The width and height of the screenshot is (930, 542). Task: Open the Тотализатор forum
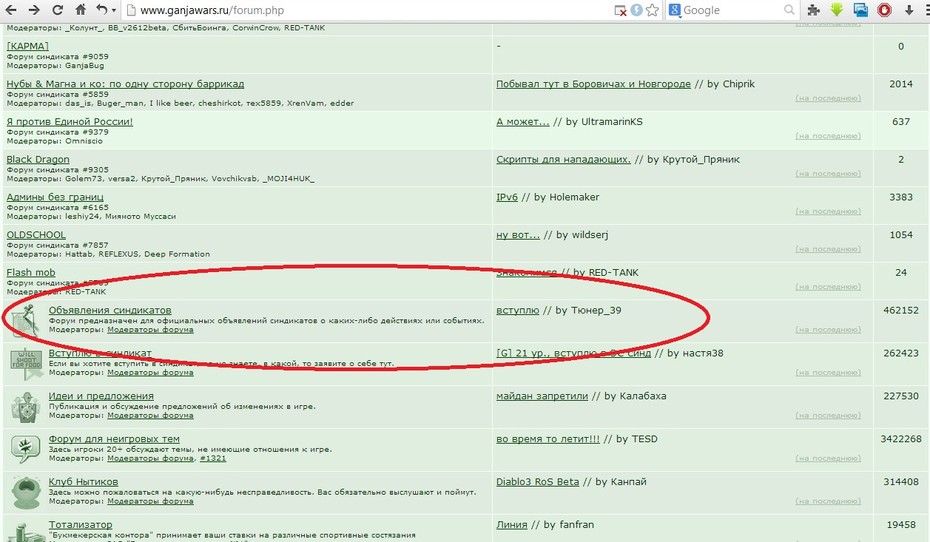[80, 524]
